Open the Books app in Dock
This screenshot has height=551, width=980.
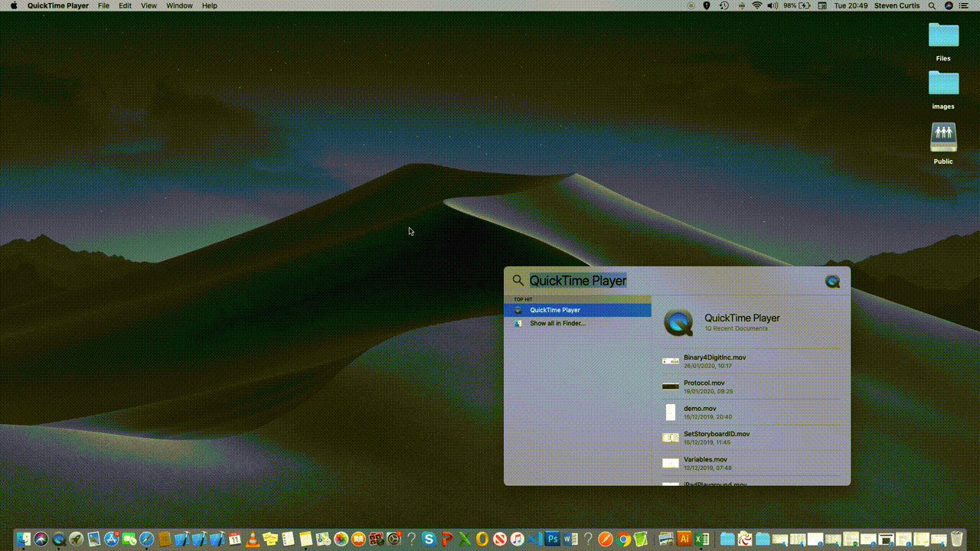click(x=358, y=539)
